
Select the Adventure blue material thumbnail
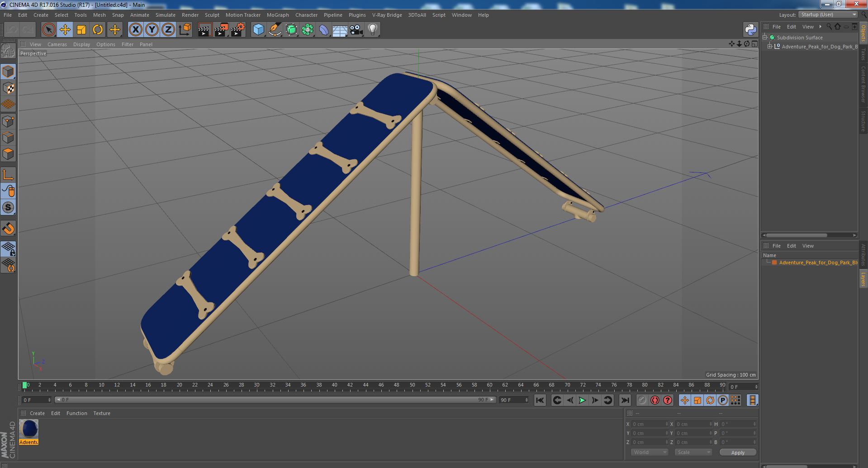(29, 429)
